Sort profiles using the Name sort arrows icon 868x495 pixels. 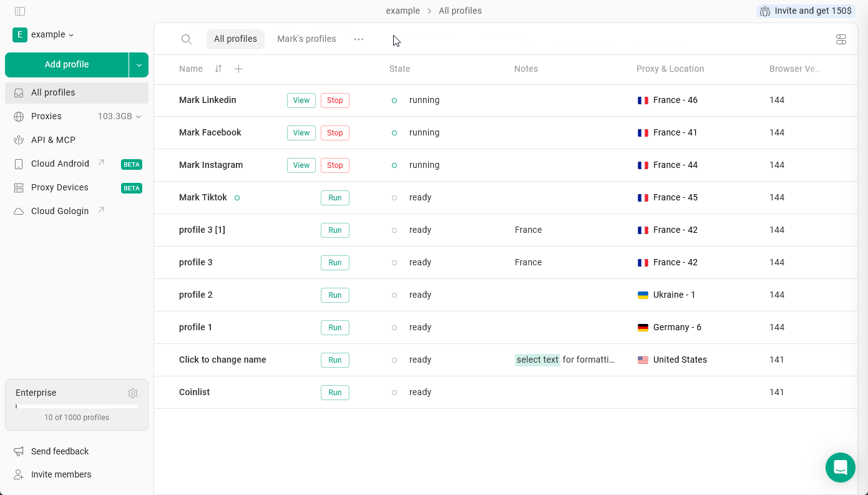point(218,69)
